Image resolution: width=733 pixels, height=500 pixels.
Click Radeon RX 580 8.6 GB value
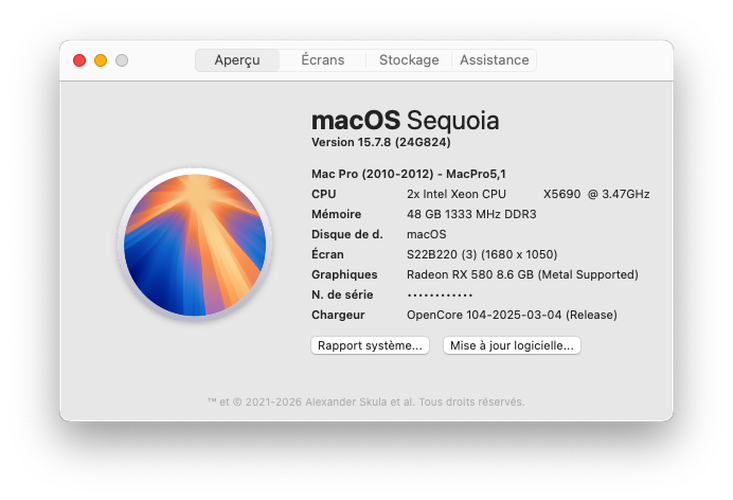click(x=522, y=275)
